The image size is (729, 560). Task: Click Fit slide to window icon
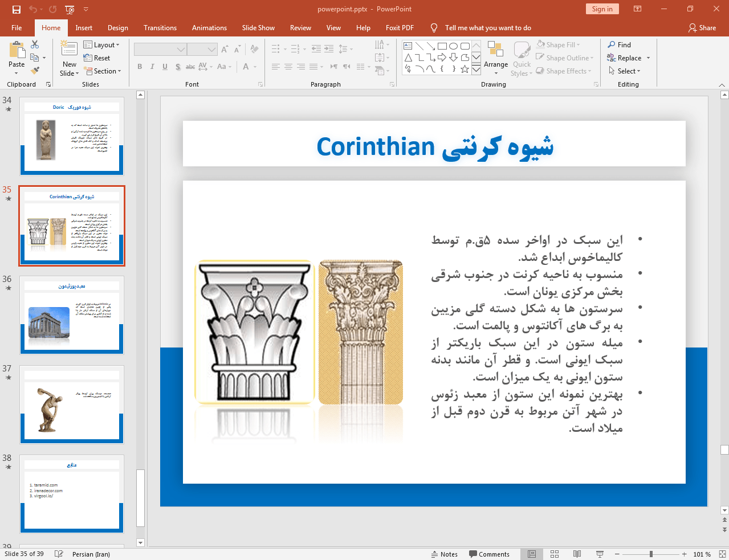point(722,554)
